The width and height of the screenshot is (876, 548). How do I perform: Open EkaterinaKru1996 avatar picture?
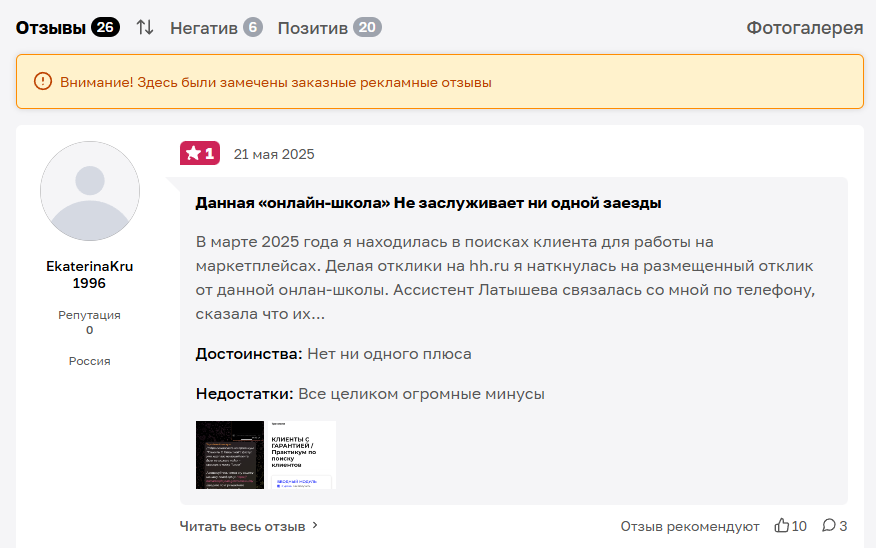[x=90, y=191]
